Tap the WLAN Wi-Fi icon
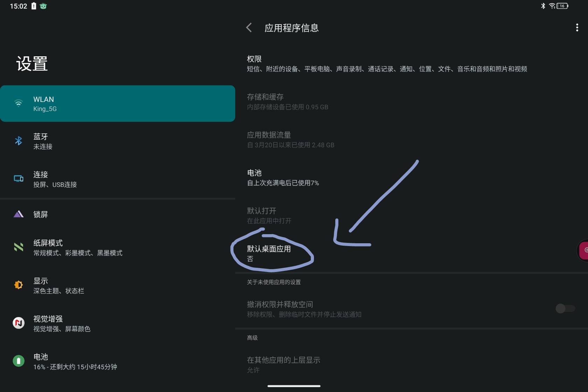The image size is (588, 392). click(19, 103)
